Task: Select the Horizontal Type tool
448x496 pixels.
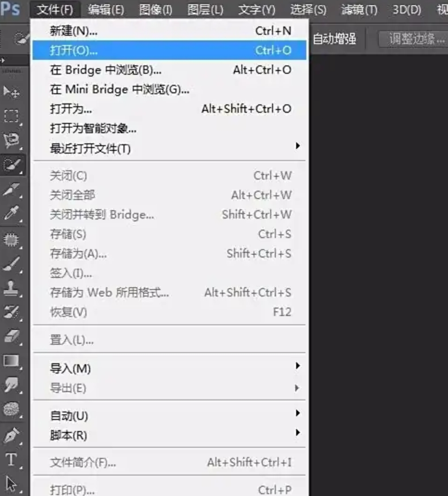Action: tap(12, 459)
